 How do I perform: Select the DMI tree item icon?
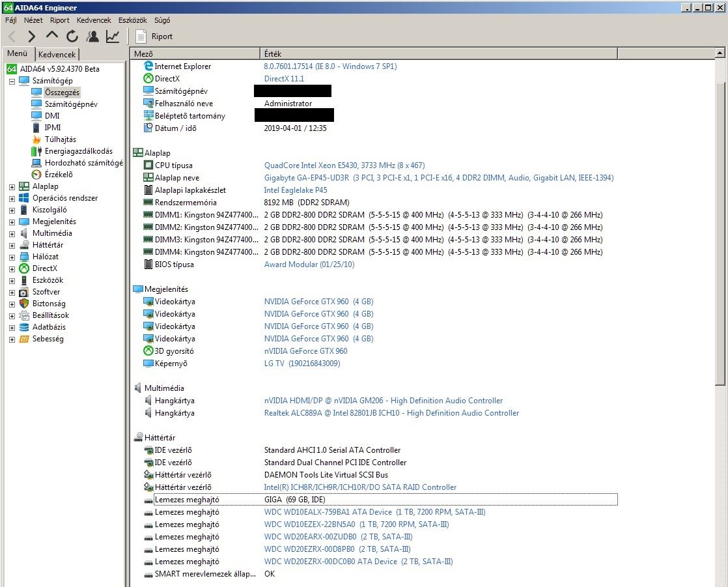[36, 115]
